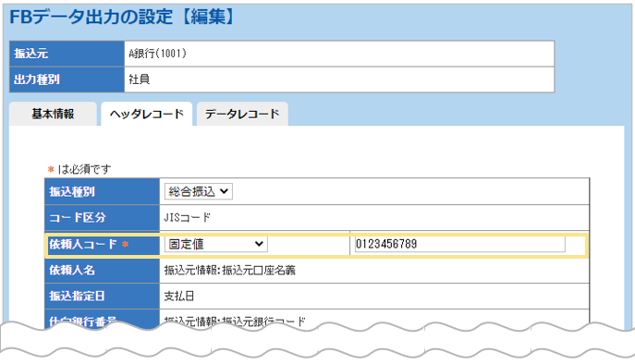The width and height of the screenshot is (635, 364).
Task: Click the 社員 value in 出力種別 row
Action: pyautogui.click(x=140, y=79)
